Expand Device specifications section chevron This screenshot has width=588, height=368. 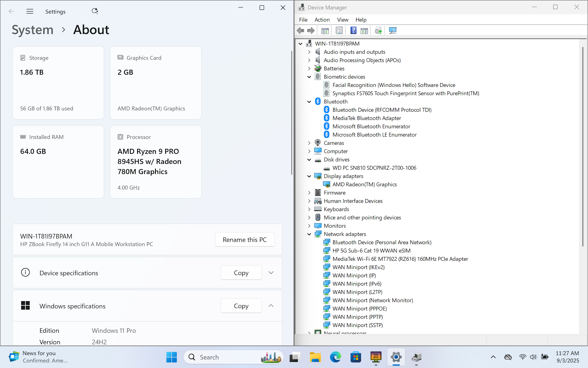coord(271,273)
